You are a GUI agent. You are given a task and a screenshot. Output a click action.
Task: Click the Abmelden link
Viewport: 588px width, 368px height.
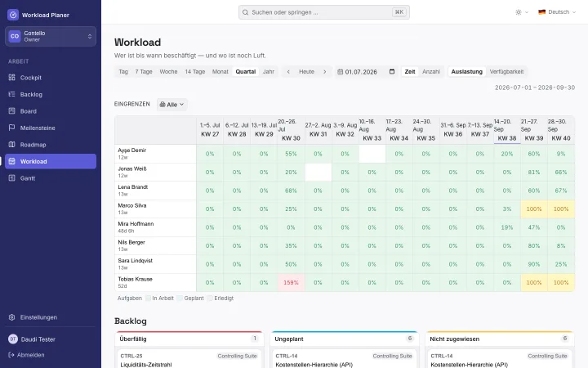pos(26,355)
